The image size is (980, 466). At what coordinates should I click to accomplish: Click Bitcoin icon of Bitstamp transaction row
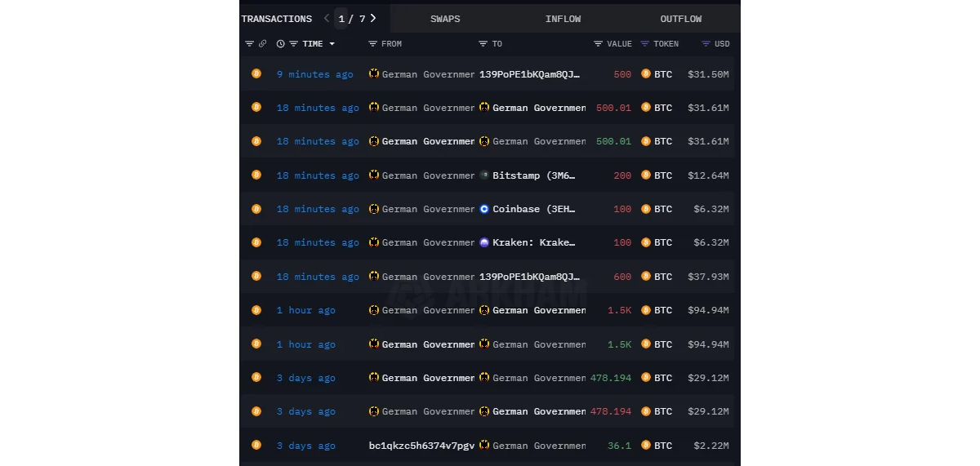pos(256,175)
